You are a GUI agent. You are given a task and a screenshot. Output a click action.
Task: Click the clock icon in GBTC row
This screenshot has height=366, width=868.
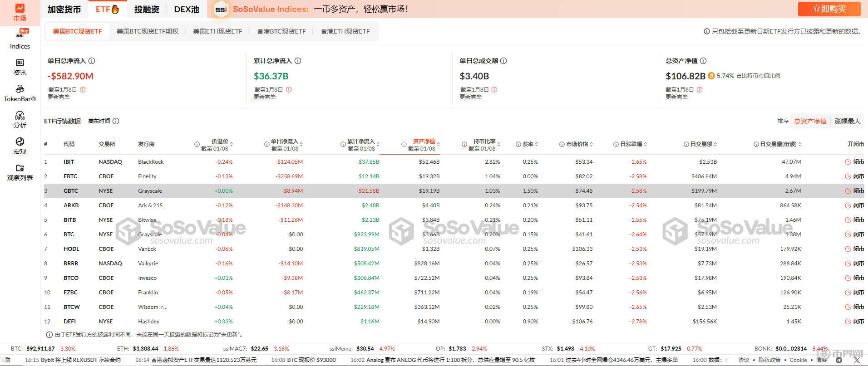[x=848, y=191]
